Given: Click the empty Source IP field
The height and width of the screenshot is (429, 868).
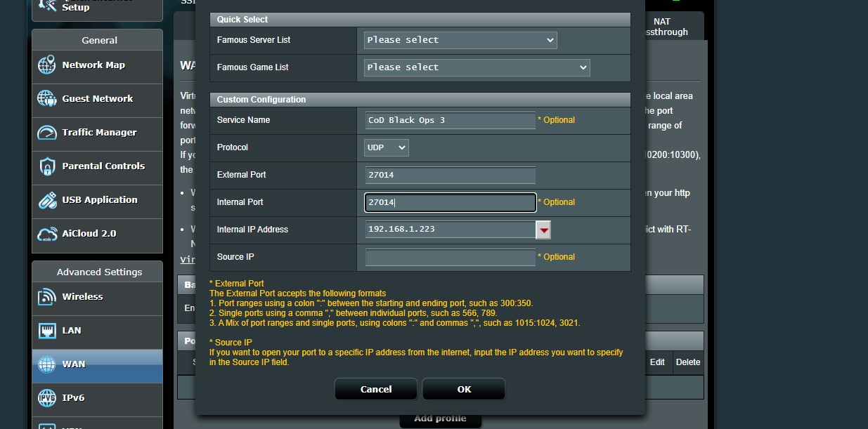Looking at the screenshot, I should point(450,257).
